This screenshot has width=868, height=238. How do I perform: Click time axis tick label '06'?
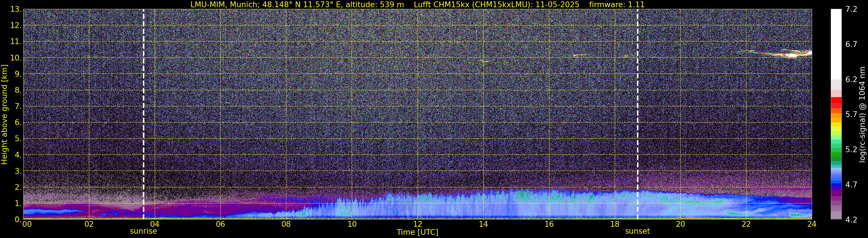pyautogui.click(x=220, y=224)
